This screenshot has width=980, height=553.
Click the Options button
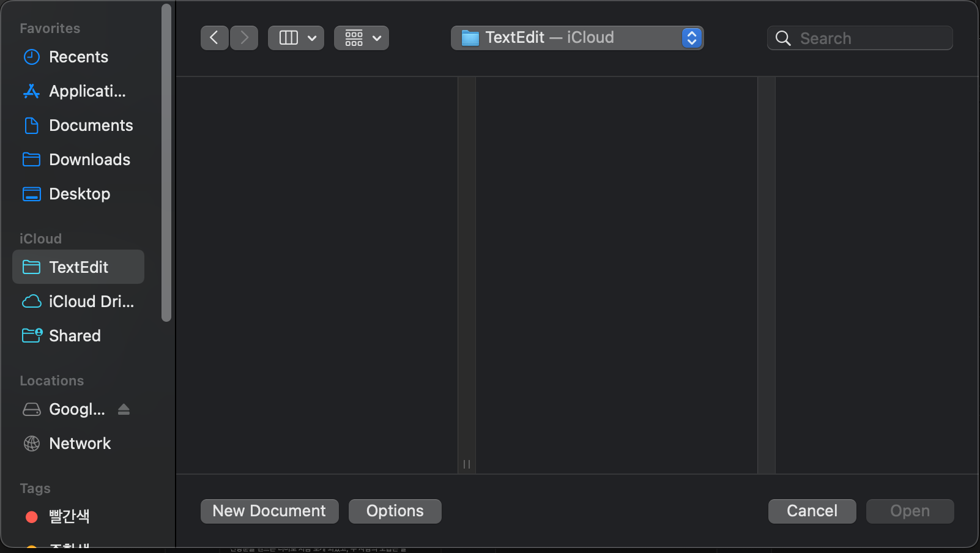(395, 511)
